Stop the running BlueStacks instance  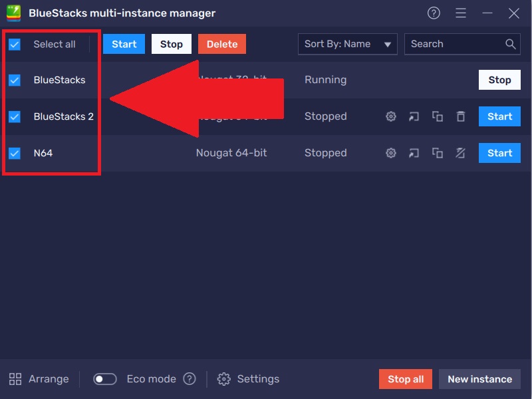point(499,80)
